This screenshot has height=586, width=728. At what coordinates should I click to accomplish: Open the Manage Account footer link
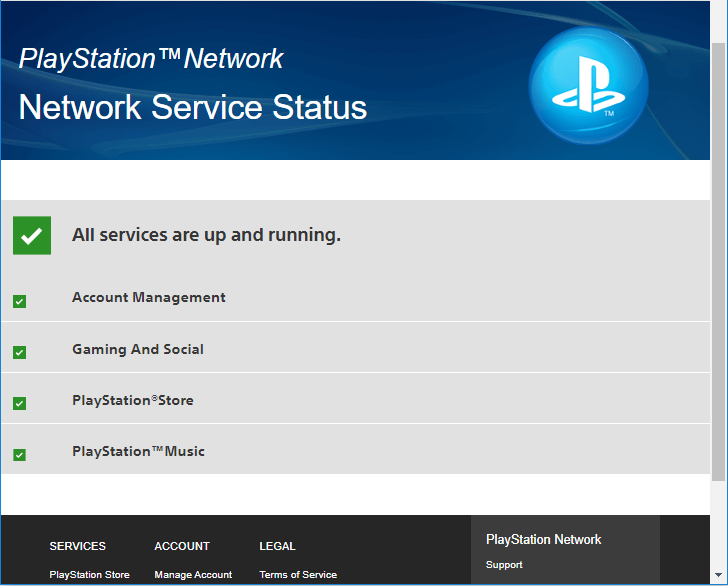click(193, 574)
